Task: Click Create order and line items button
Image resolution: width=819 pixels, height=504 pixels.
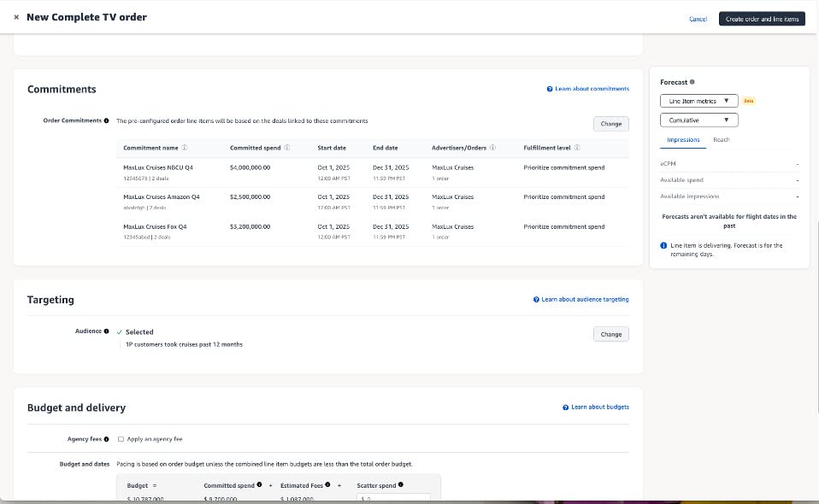Action: click(761, 19)
